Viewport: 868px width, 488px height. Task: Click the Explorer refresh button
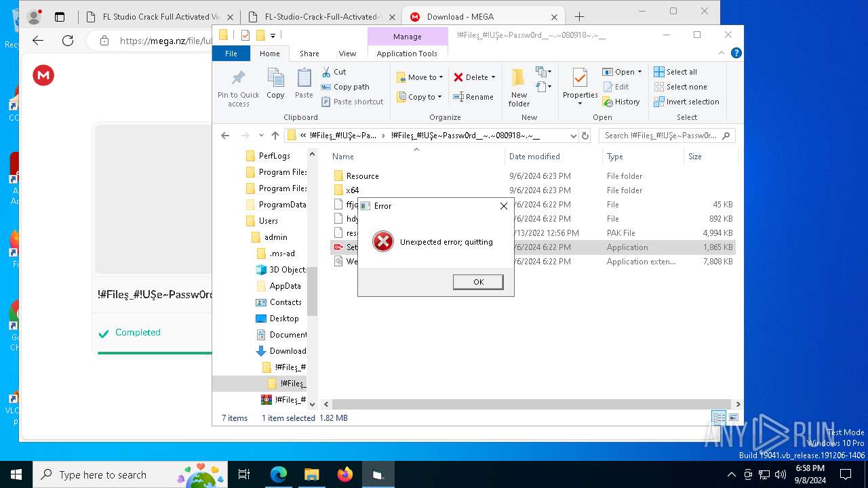585,136
